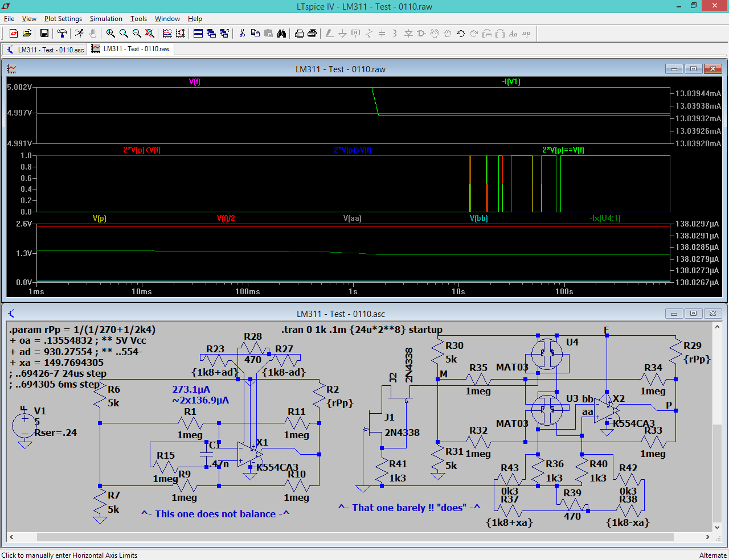Halt the simulation using the hand icon

pos(93,34)
